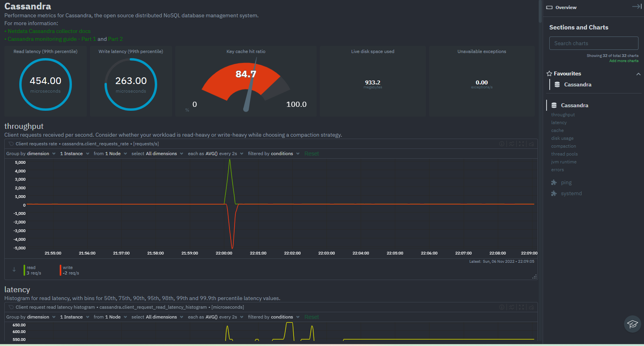Collapse the Favourites section chevron
Image resolution: width=644 pixels, height=346 pixels.
pos(638,74)
